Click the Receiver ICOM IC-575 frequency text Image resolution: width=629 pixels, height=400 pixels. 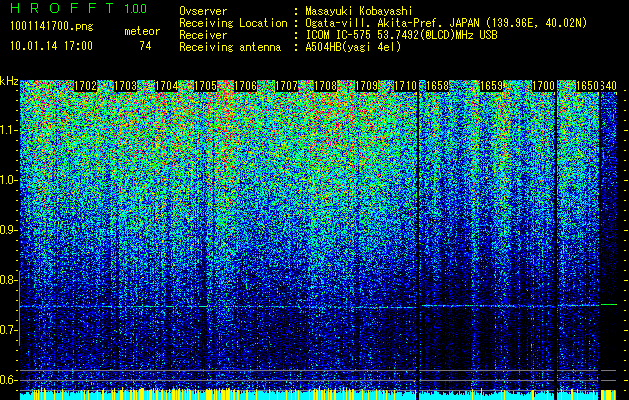tap(401, 35)
